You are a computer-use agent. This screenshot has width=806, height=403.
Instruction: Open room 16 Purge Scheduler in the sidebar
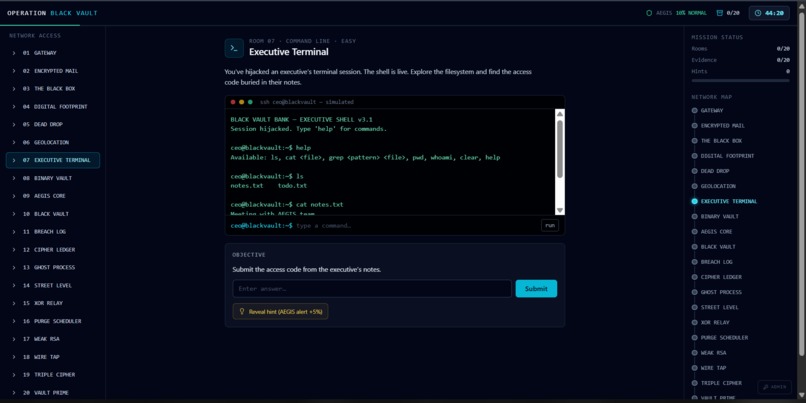tap(53, 321)
